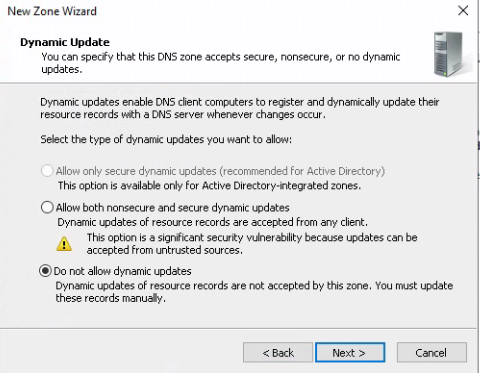The height and width of the screenshot is (373, 480).
Task: Go to the previous step with Back
Action: pyautogui.click(x=278, y=352)
